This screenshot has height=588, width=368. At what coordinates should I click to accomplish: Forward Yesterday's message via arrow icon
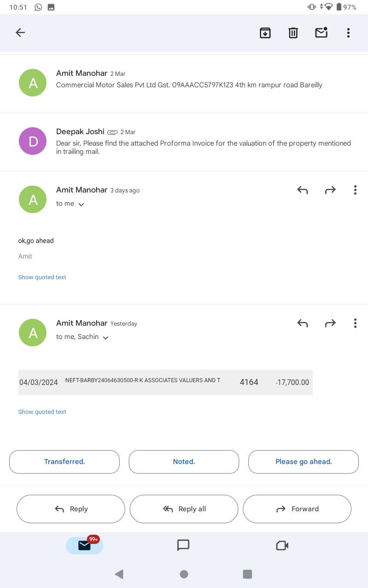tap(330, 323)
